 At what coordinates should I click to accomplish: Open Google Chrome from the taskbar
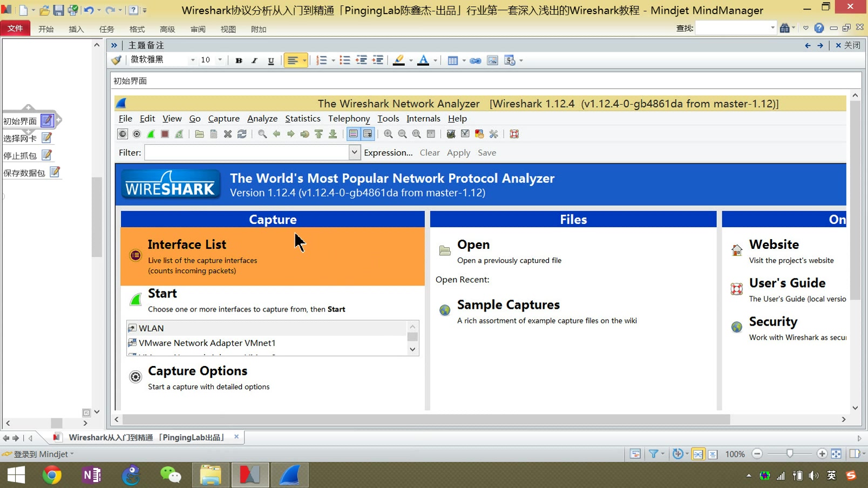point(52,475)
